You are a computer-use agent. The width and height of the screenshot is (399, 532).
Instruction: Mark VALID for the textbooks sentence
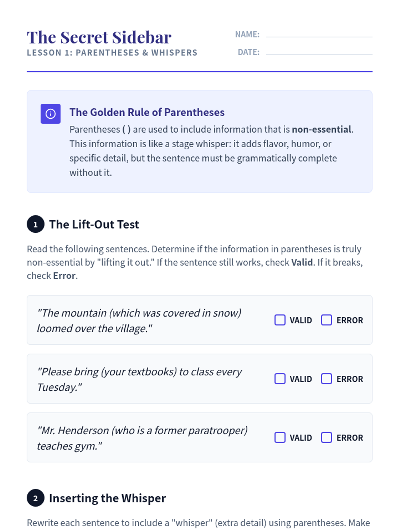pos(280,379)
